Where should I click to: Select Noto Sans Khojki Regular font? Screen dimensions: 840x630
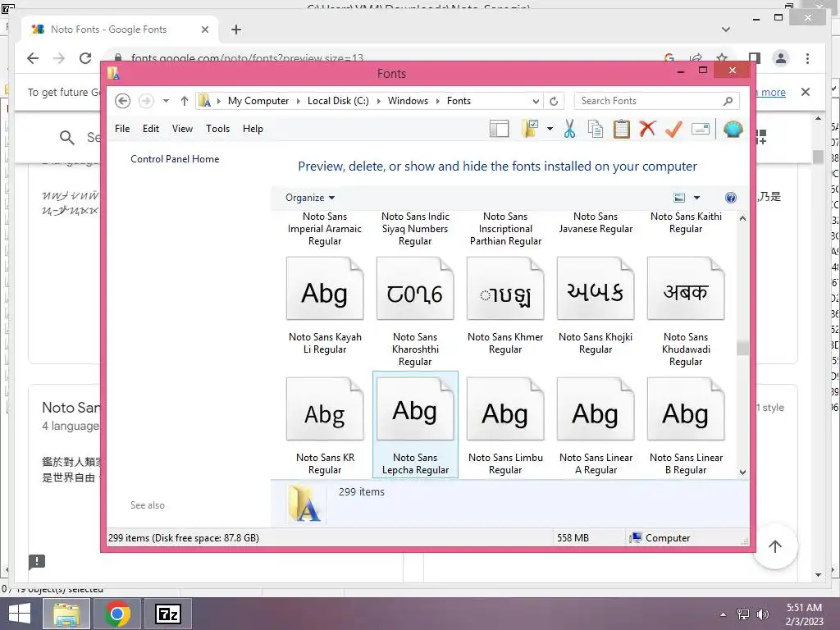pyautogui.click(x=596, y=307)
